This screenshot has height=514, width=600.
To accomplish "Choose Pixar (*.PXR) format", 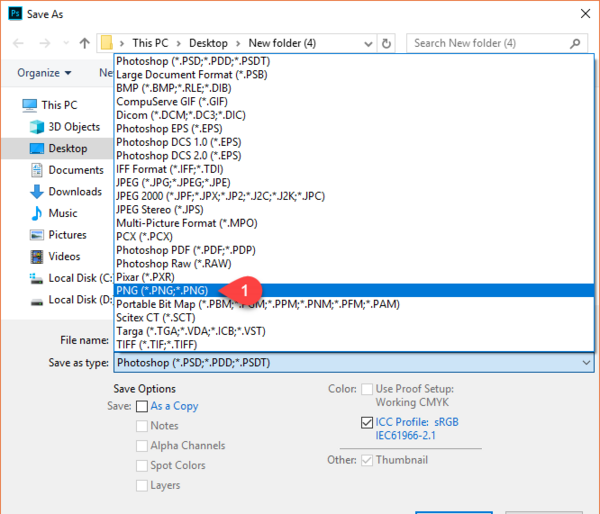I will click(354, 277).
